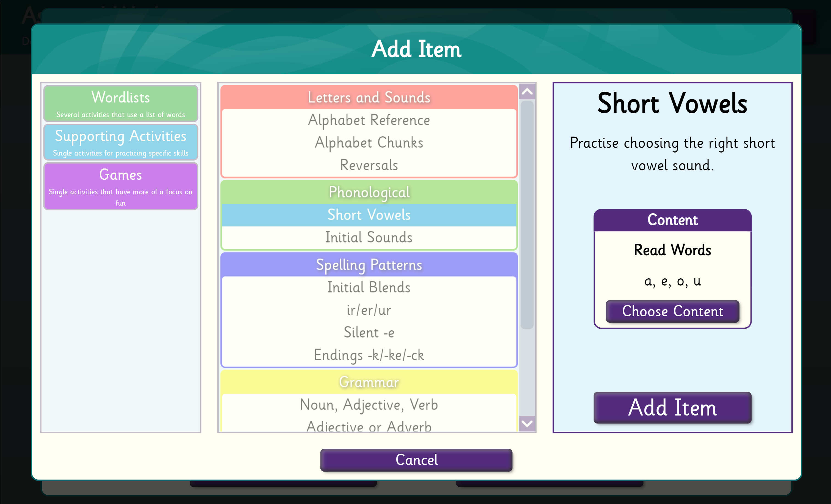This screenshot has width=831, height=504.
Task: Select the Initial Blends activity
Action: 369,287
